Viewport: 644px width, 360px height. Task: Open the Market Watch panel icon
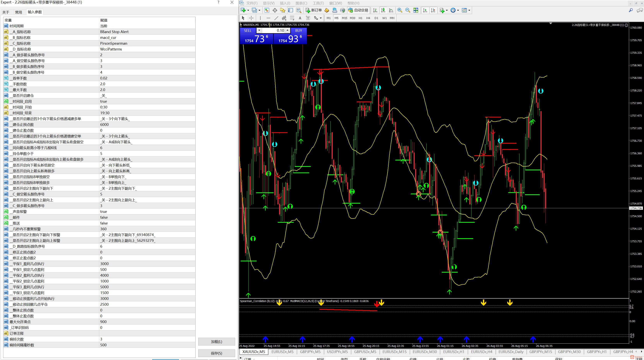[267, 10]
